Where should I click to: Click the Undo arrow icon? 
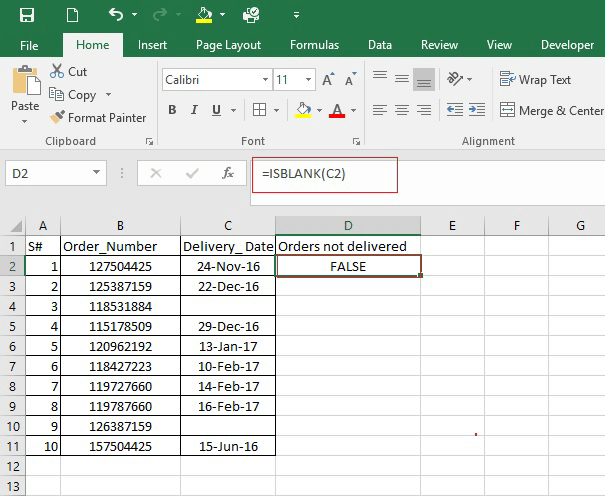pos(115,15)
